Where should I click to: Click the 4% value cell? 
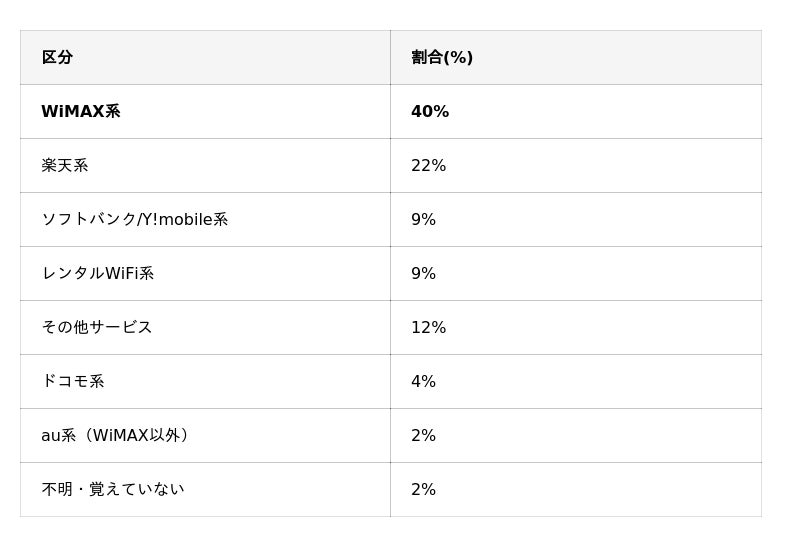click(423, 382)
